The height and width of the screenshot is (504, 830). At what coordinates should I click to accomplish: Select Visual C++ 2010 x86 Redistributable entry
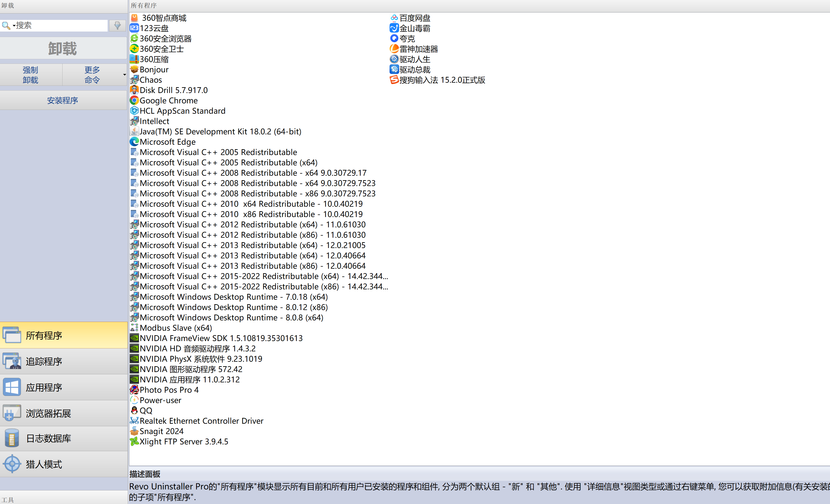point(246,214)
